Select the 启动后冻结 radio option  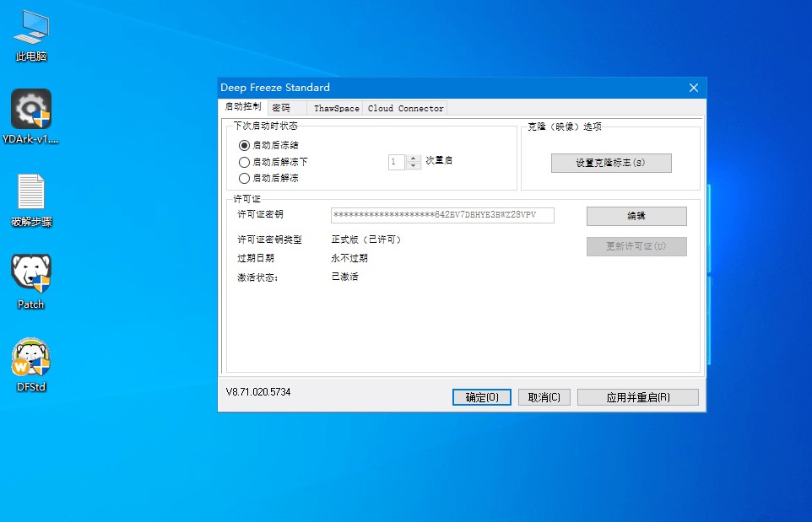coord(245,145)
